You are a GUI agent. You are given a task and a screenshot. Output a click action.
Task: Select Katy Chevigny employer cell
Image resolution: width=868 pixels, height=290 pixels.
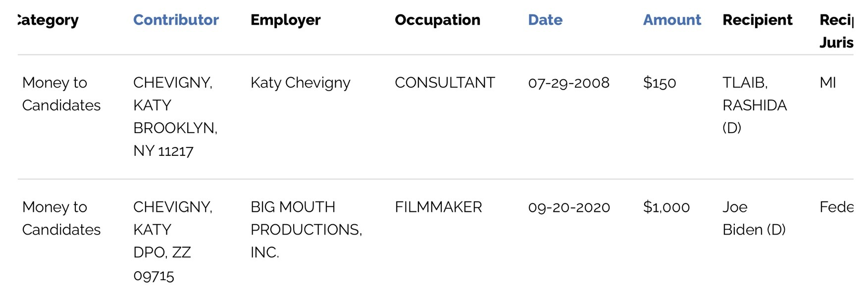tap(300, 83)
